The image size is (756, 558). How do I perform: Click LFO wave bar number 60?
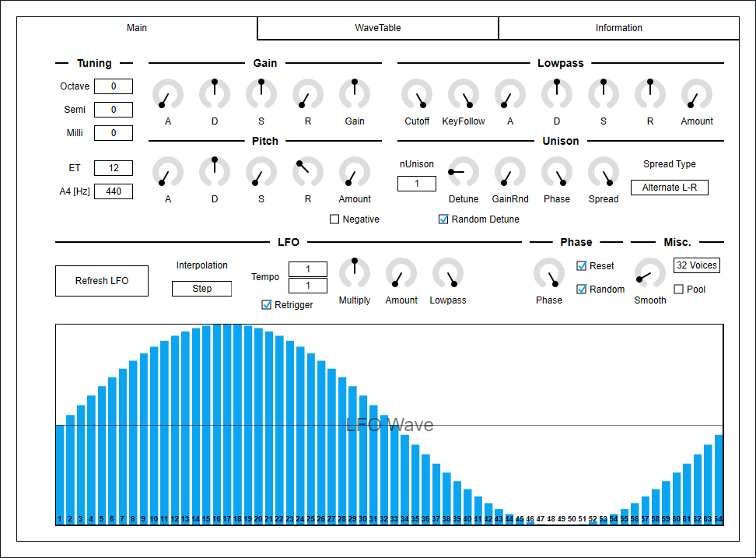pos(677,498)
